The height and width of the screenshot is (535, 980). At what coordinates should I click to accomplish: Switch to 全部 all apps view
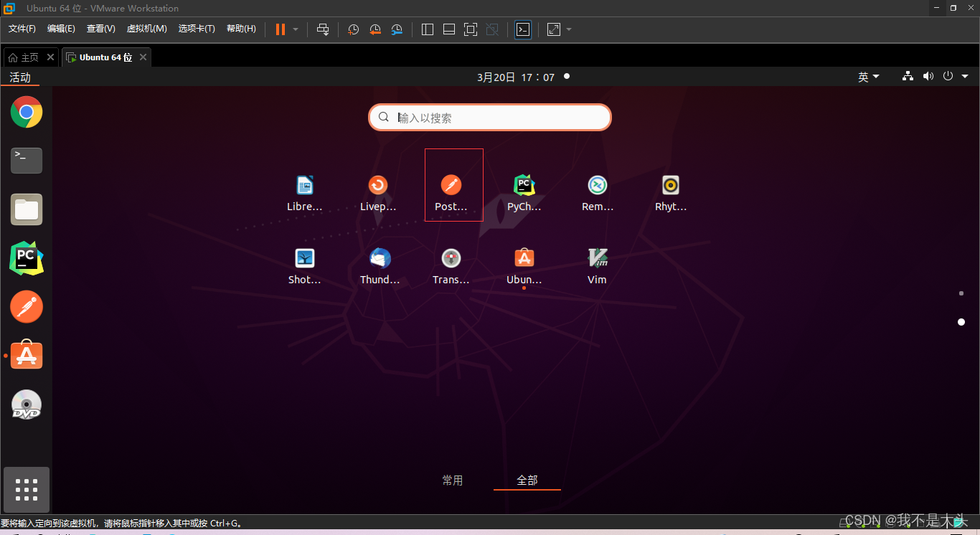527,480
